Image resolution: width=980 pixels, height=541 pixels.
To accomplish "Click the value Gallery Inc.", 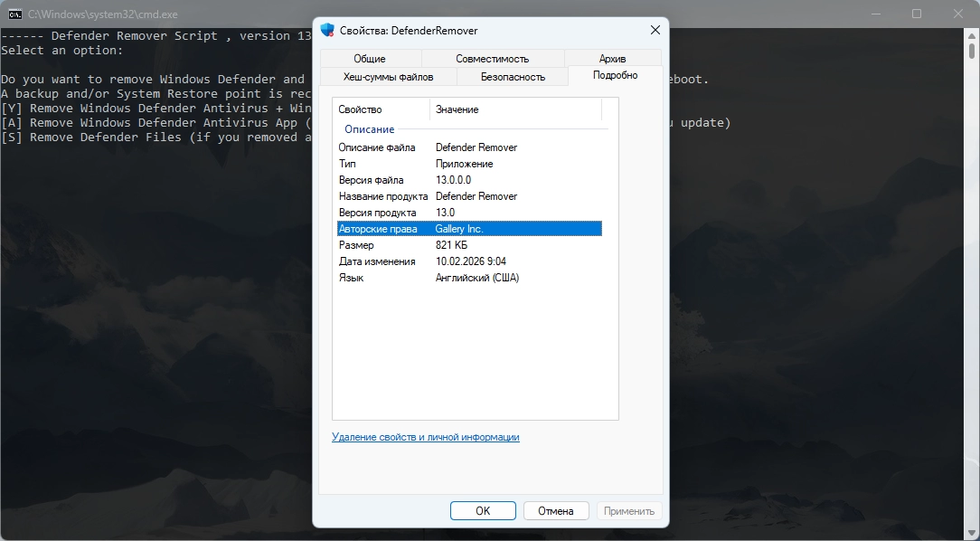I will (x=459, y=229).
